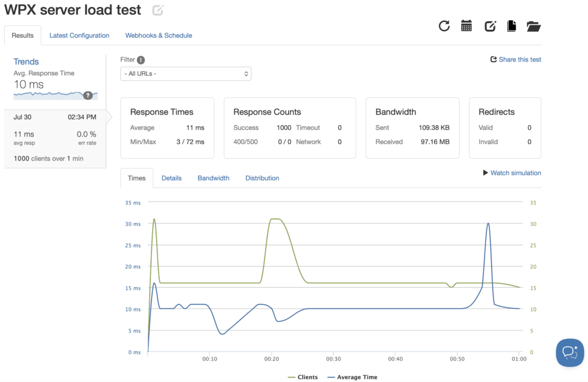Open the folder icon in toolbar

(x=533, y=26)
